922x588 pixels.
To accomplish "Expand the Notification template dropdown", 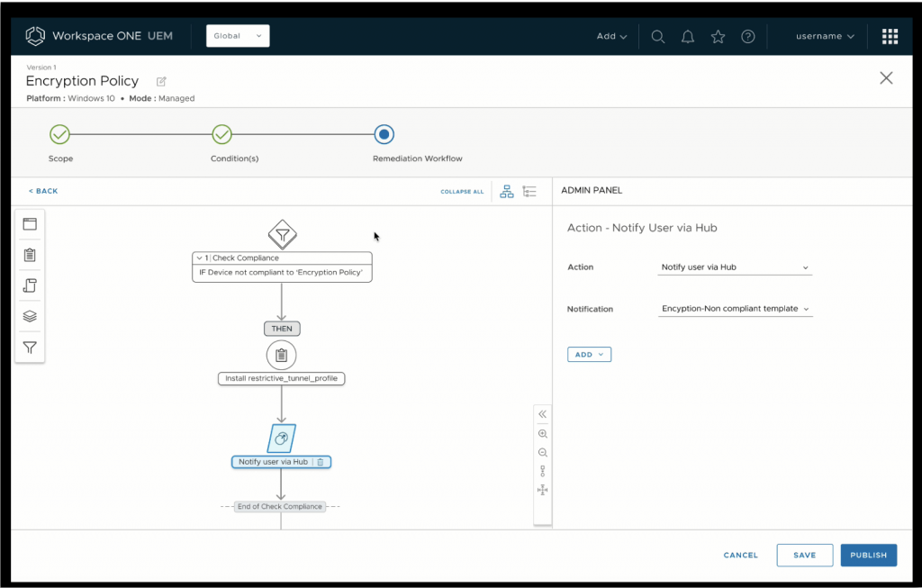I will click(735, 309).
